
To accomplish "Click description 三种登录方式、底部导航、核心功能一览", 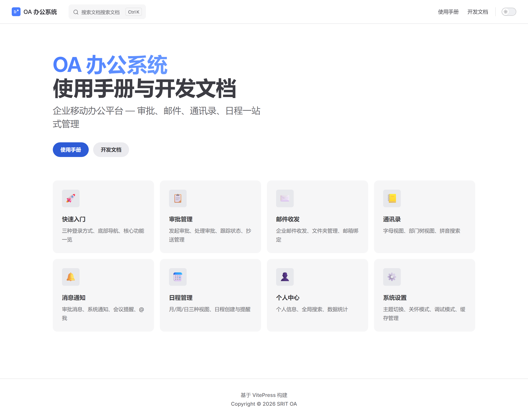I will coord(103,235).
